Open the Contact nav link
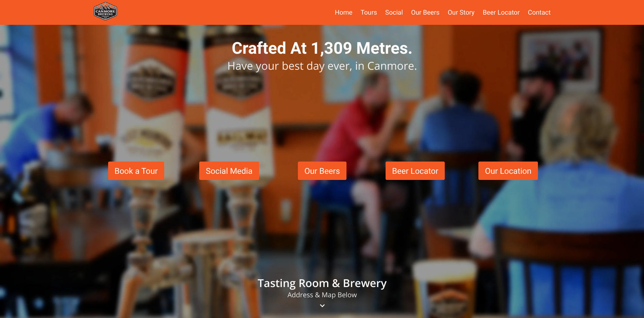Image resolution: width=644 pixels, height=318 pixels. tap(539, 13)
